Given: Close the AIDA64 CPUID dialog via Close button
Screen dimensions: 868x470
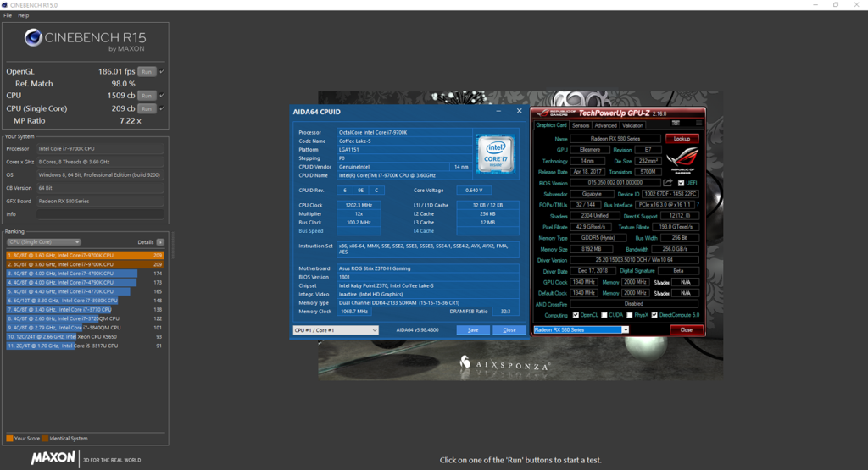Looking at the screenshot, I should coord(509,330).
